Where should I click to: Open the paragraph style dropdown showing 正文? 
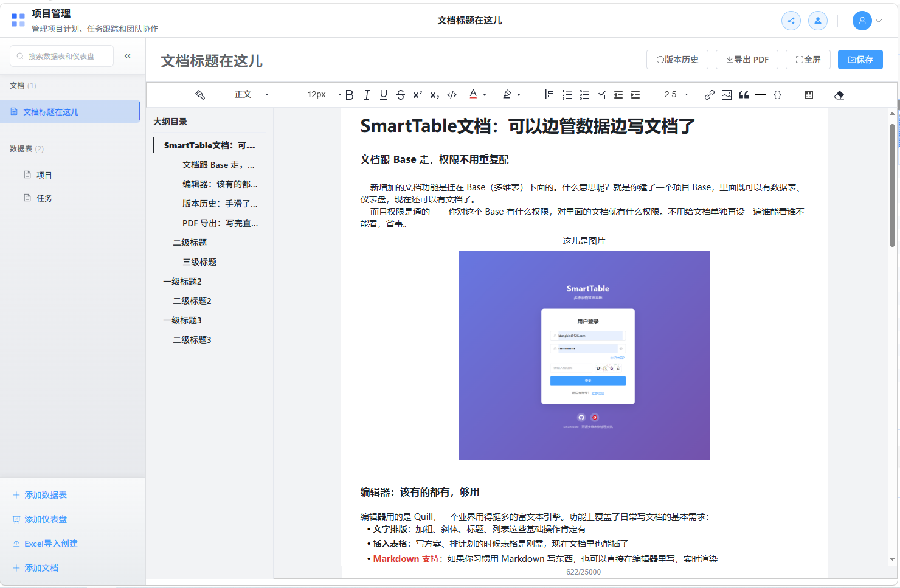pyautogui.click(x=251, y=95)
